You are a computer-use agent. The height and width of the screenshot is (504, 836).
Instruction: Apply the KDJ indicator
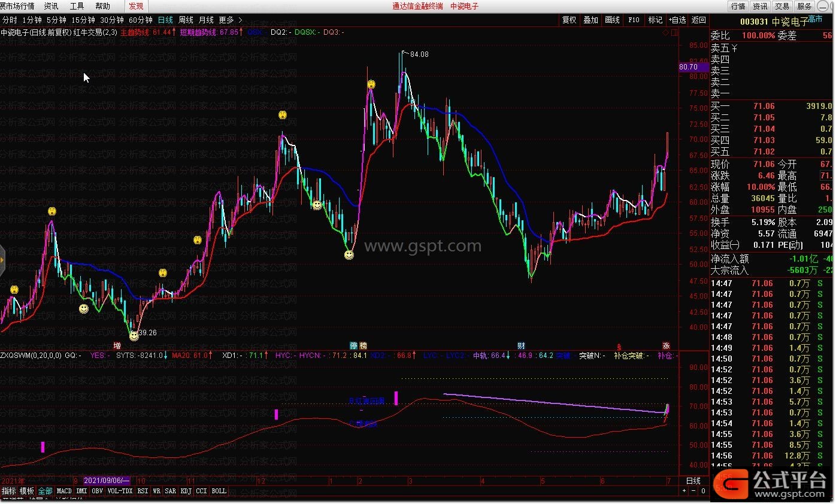point(186,491)
